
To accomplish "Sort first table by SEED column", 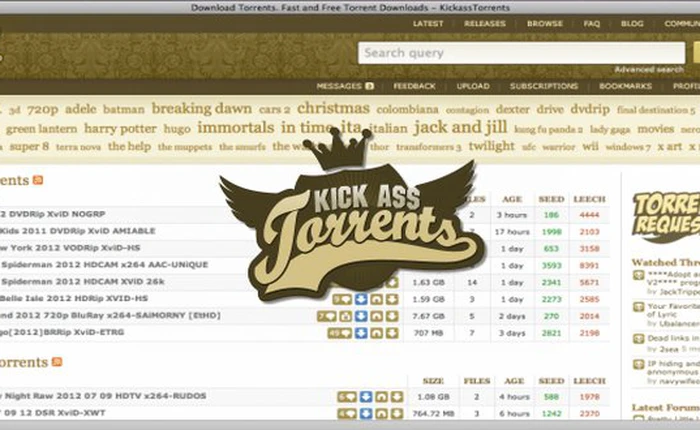I will (x=551, y=199).
